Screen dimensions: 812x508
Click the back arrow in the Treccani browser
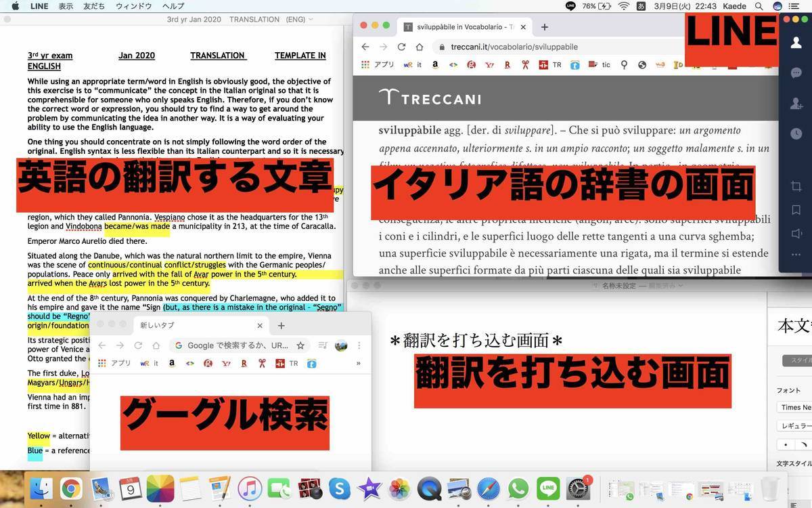[365, 47]
